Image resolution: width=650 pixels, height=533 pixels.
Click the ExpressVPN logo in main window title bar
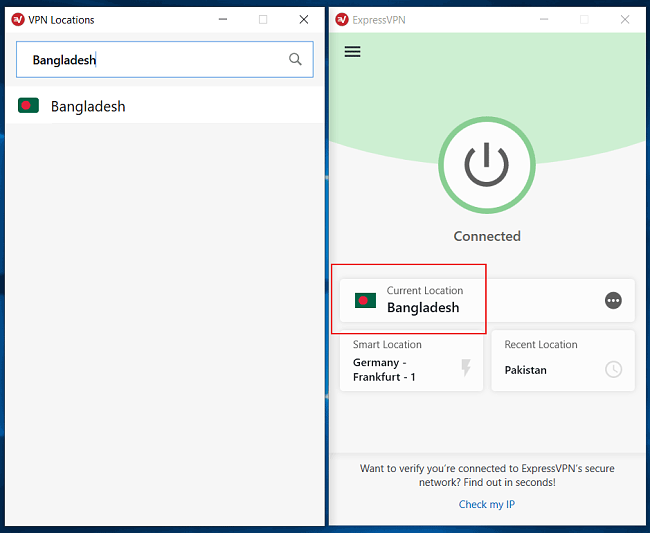click(342, 19)
